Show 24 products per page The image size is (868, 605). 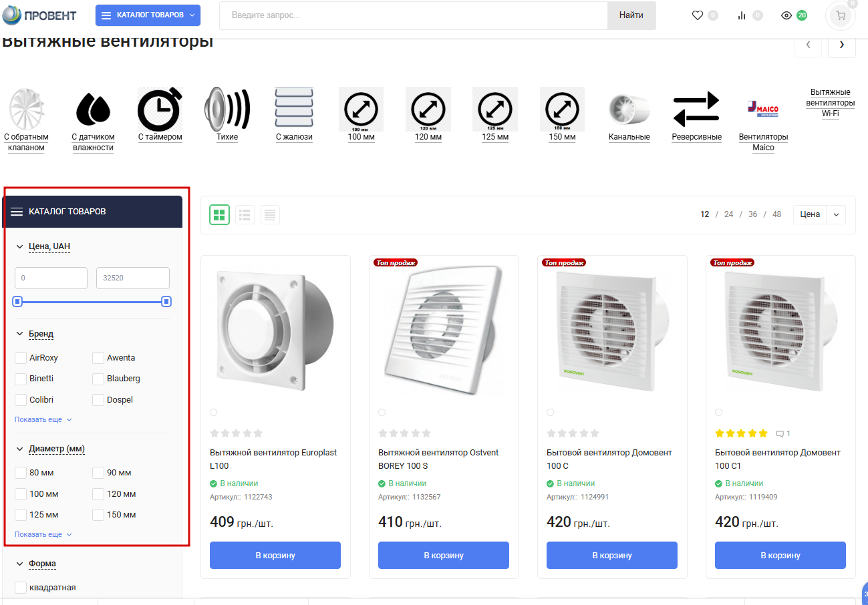pyautogui.click(x=728, y=214)
